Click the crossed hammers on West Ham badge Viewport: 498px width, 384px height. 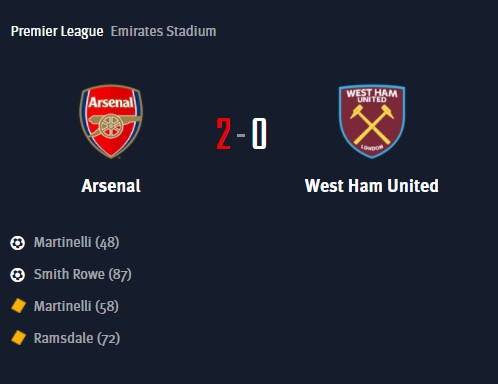(372, 124)
